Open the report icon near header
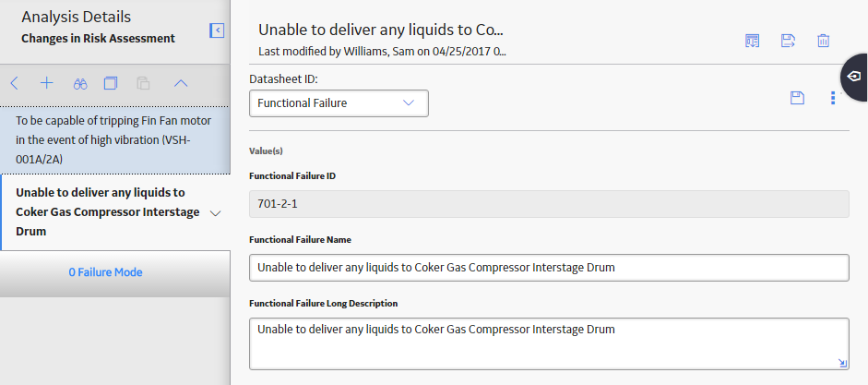868x385 pixels. [752, 41]
